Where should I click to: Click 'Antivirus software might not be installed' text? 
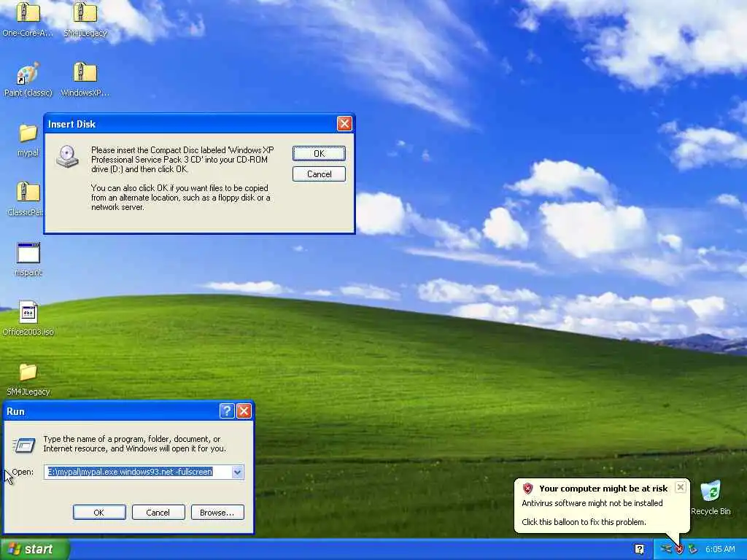(592, 503)
